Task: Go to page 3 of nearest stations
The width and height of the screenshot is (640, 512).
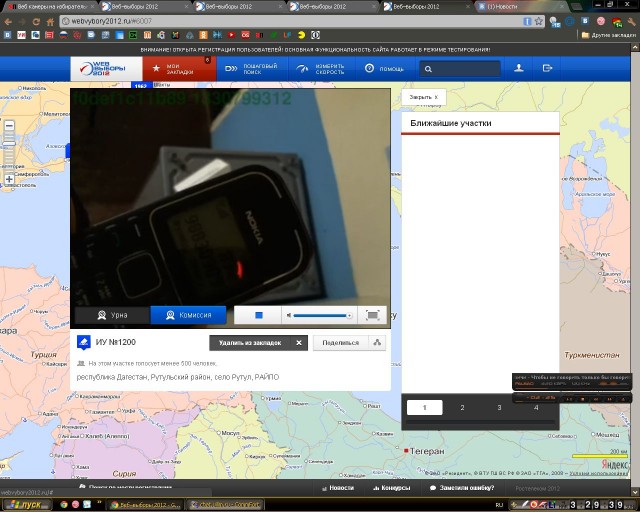Action: pos(499,407)
